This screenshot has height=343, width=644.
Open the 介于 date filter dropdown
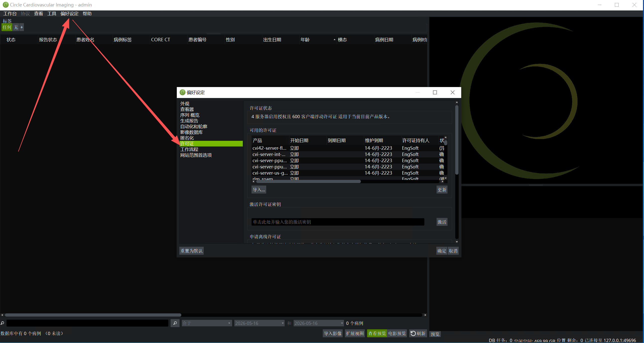[x=206, y=323]
